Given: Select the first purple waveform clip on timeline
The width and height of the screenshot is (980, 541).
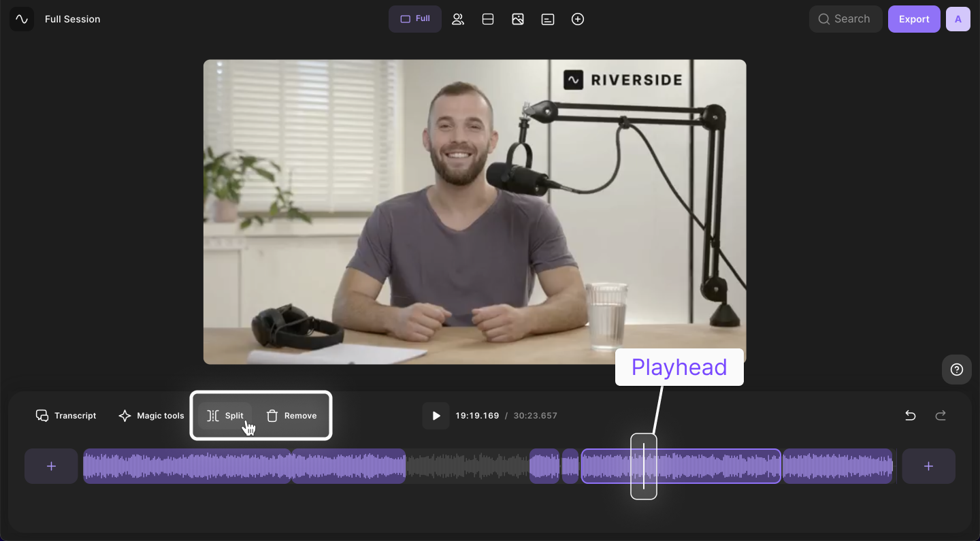Looking at the screenshot, I should 187,466.
